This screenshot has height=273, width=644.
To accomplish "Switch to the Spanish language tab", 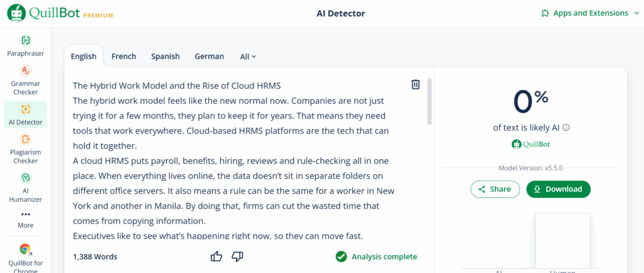I will pos(165,57).
